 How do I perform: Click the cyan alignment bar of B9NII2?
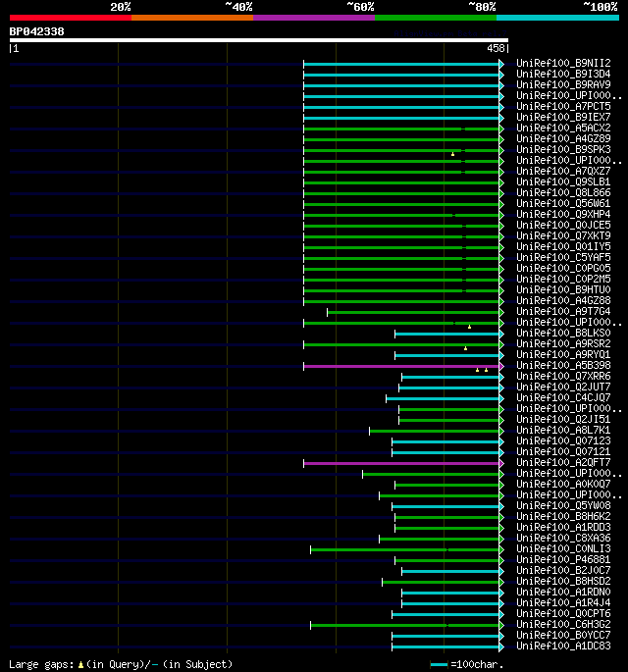[x=401, y=65]
